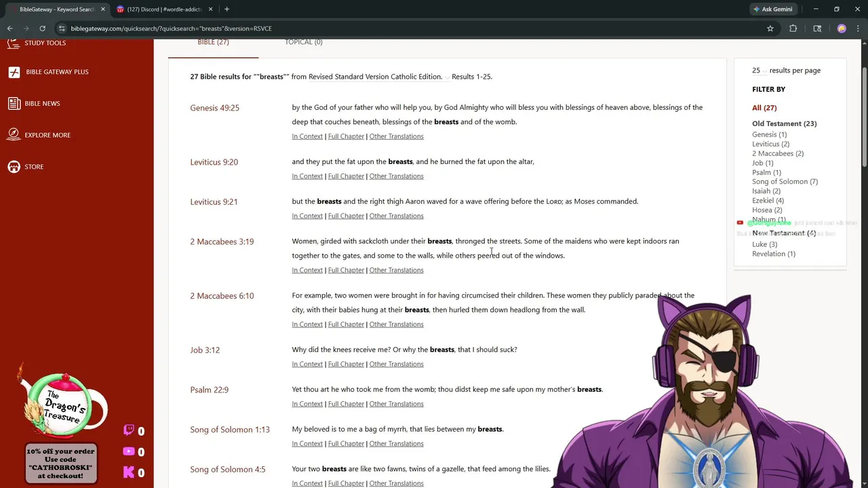Open the browser profile avatar
Viewport: 868px width, 488px height.
coord(842,28)
